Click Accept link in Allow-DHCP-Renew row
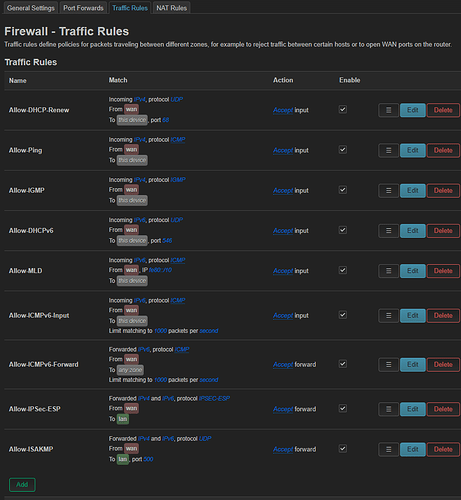The height and width of the screenshot is (500, 461). pyautogui.click(x=283, y=110)
